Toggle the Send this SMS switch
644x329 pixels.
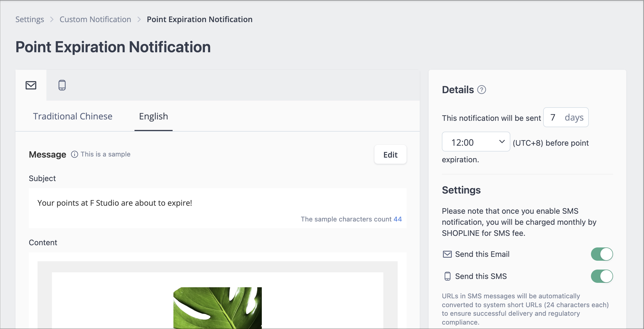pos(602,276)
